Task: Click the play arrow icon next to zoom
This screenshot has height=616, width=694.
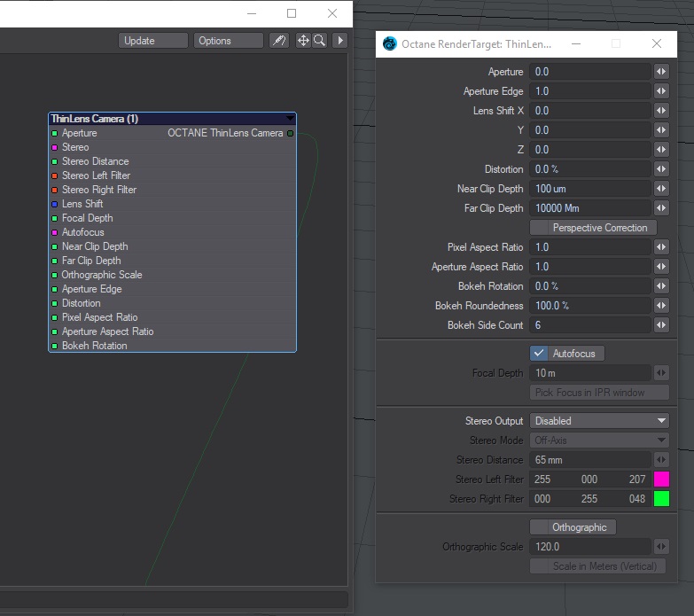Action: [340, 41]
